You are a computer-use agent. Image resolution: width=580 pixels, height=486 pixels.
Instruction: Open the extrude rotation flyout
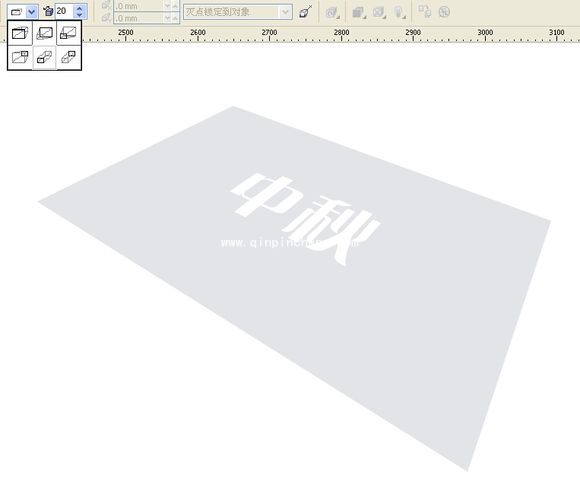click(332, 13)
